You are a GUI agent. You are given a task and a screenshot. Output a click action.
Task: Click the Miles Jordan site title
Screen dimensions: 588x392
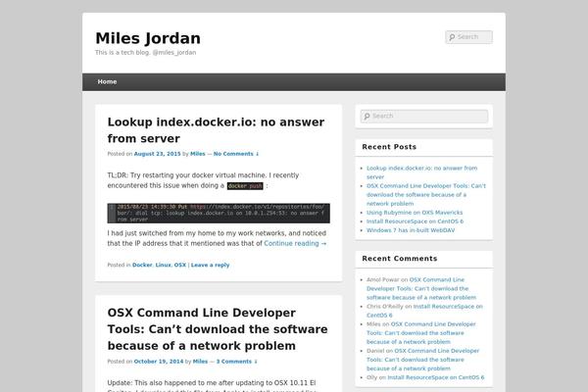[x=148, y=38]
